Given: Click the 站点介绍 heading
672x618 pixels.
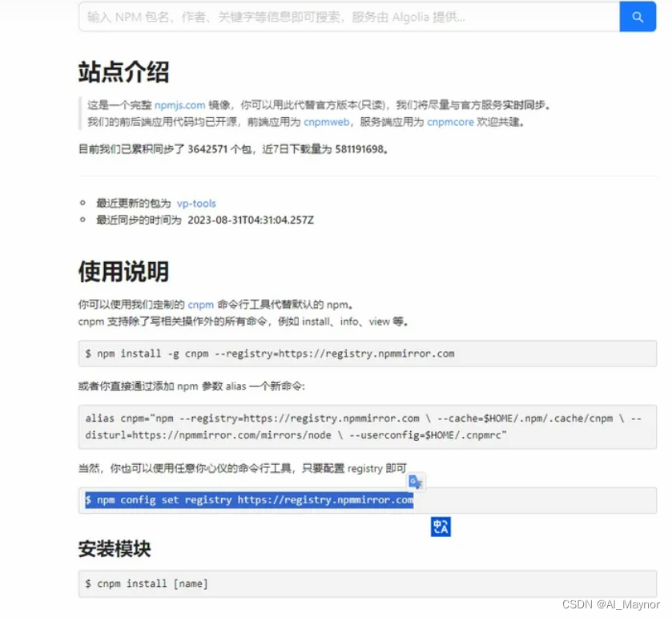Looking at the screenshot, I should coord(123,71).
